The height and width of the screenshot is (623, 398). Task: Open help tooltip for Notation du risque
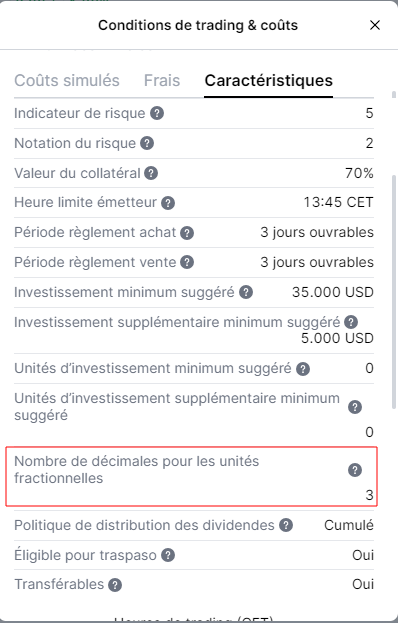pos(147,143)
